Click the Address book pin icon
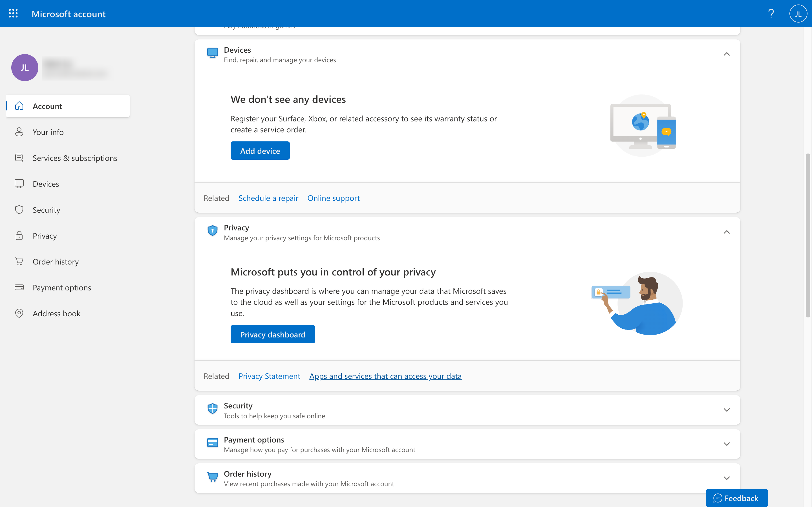This screenshot has width=812, height=507. [19, 313]
